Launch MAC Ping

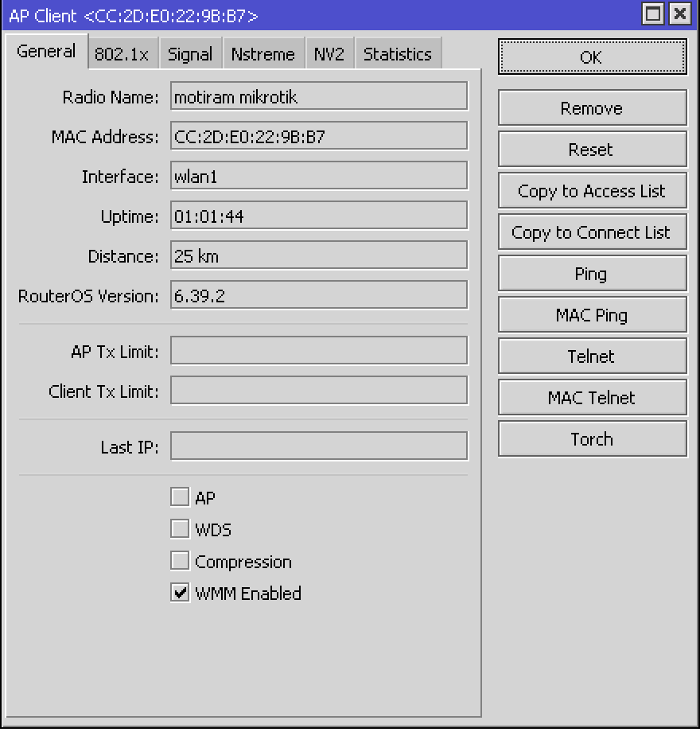pos(592,314)
